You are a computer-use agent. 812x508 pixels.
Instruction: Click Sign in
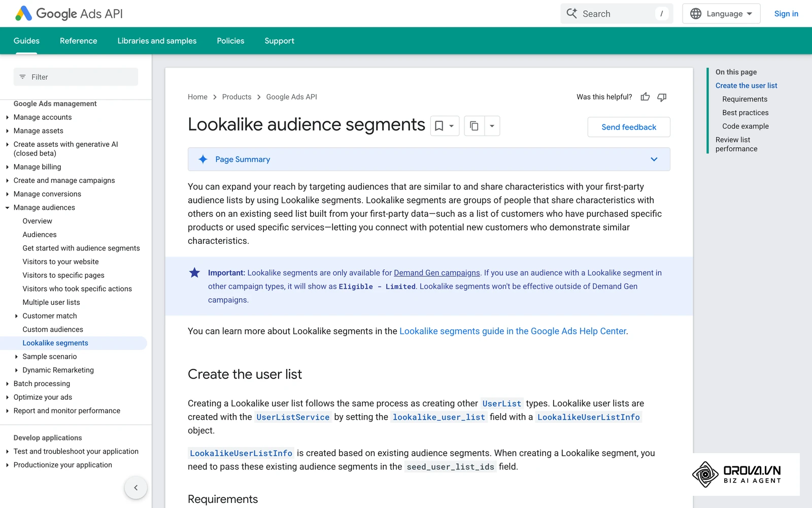click(786, 14)
